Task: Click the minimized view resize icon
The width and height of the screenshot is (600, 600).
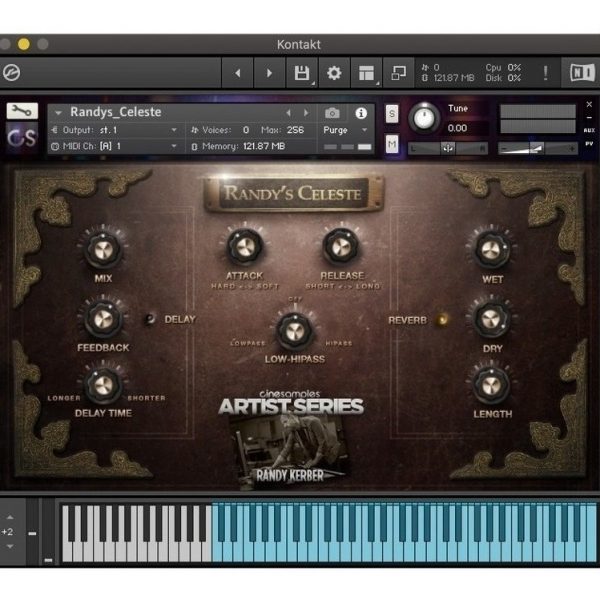Action: [399, 73]
